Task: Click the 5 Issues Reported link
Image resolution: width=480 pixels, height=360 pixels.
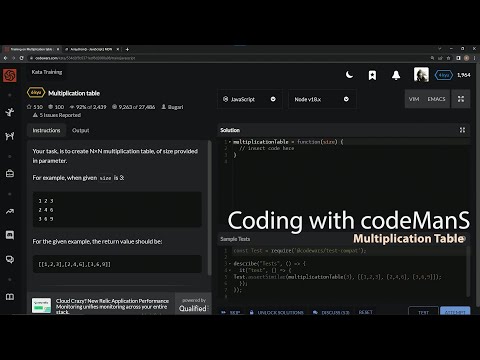Action: point(57,115)
